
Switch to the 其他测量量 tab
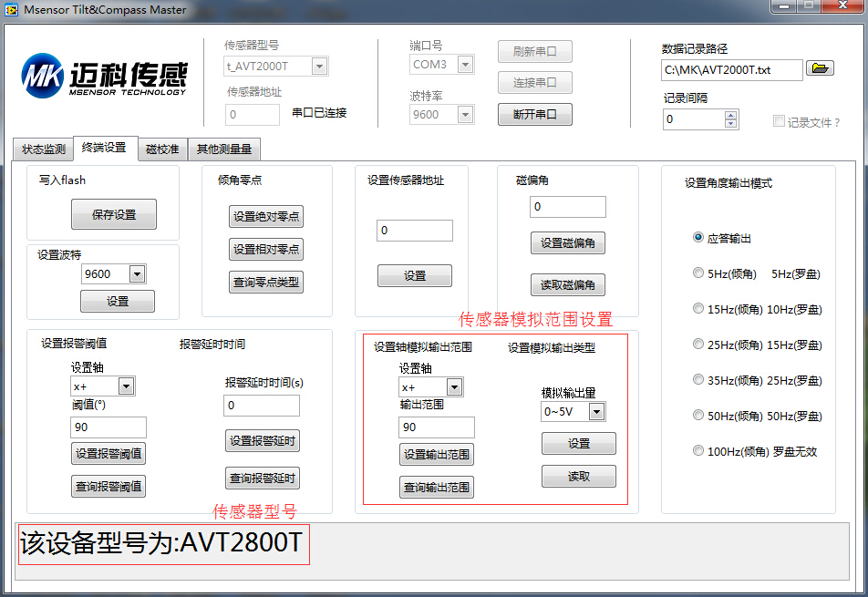224,149
